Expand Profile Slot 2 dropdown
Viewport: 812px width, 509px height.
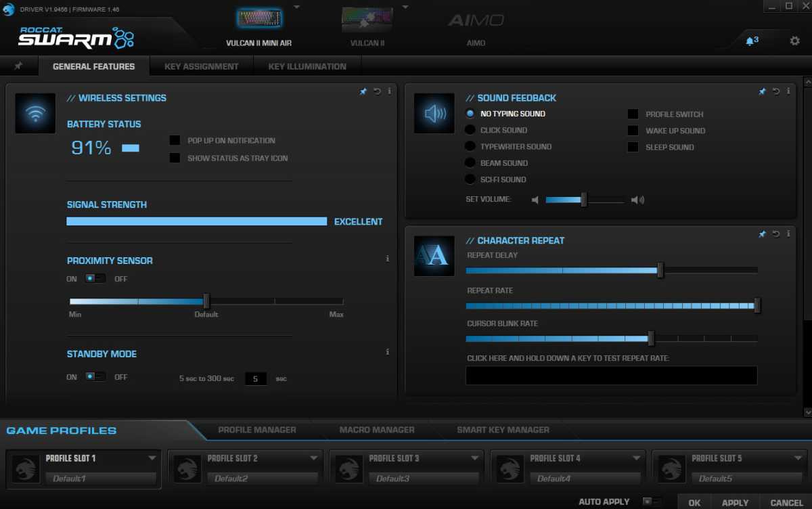314,458
